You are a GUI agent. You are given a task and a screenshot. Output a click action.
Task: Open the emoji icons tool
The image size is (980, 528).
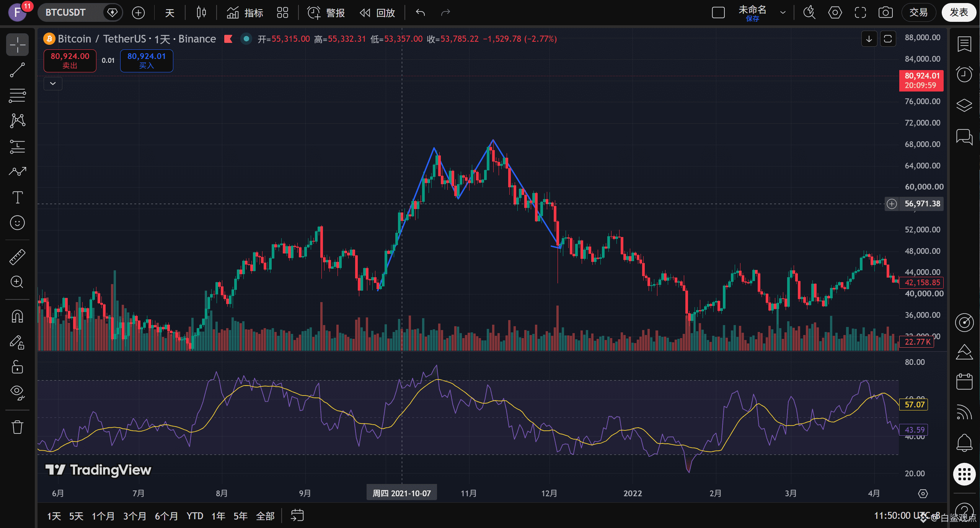point(17,223)
